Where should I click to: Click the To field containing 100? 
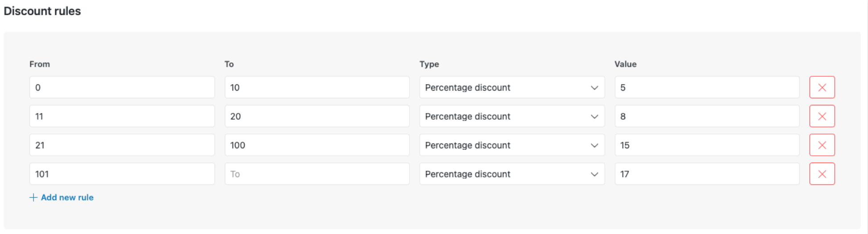tap(317, 145)
